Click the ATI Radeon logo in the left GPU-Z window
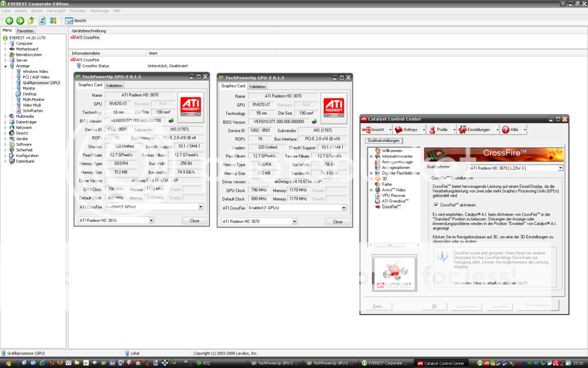 pos(191,106)
